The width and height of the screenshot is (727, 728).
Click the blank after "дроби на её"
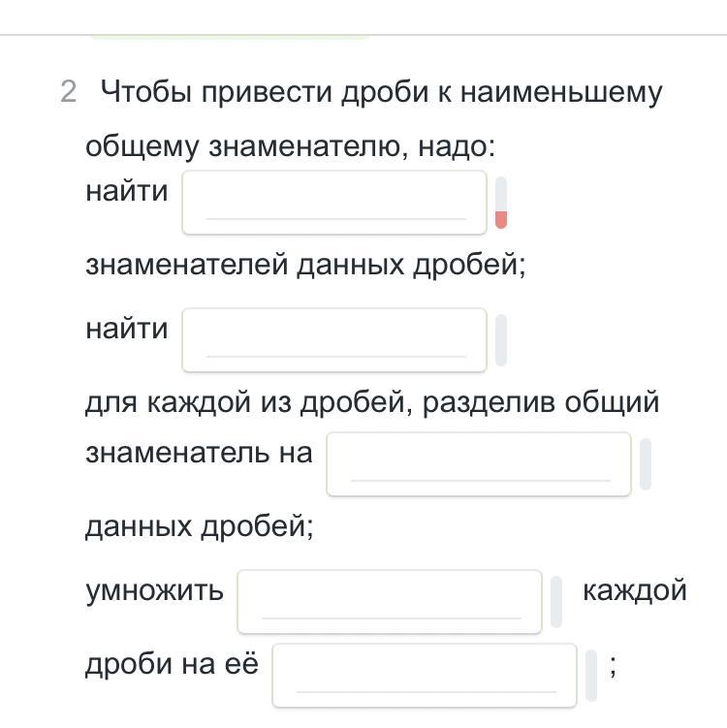[425, 675]
